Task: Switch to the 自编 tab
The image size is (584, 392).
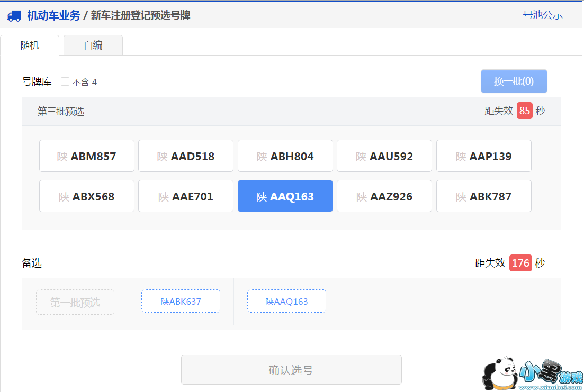Action: (93, 45)
